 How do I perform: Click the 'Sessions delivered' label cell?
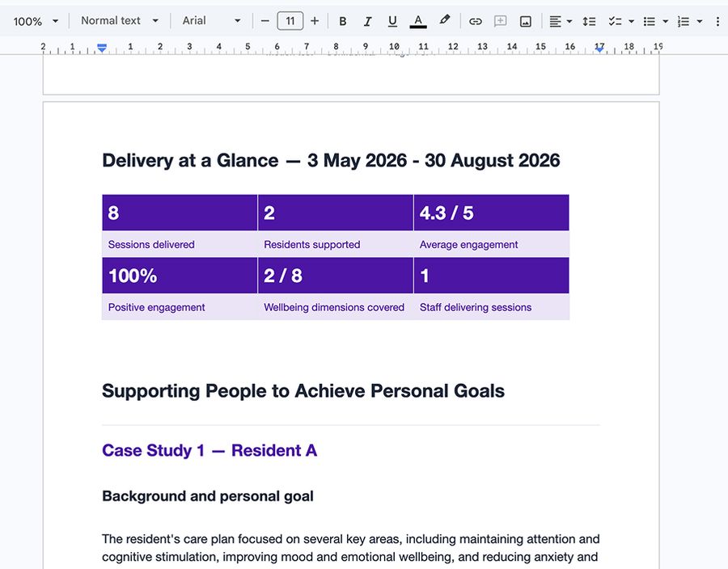pos(180,244)
